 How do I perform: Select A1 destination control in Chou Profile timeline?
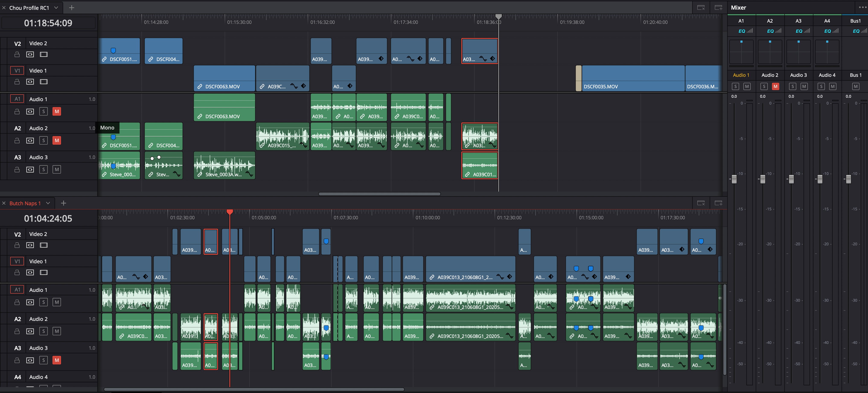[x=17, y=99]
